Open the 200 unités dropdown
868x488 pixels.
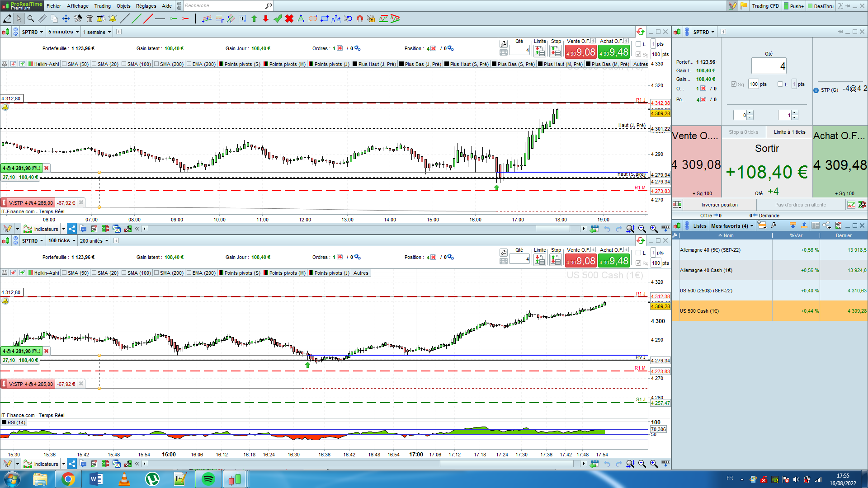tap(94, 241)
